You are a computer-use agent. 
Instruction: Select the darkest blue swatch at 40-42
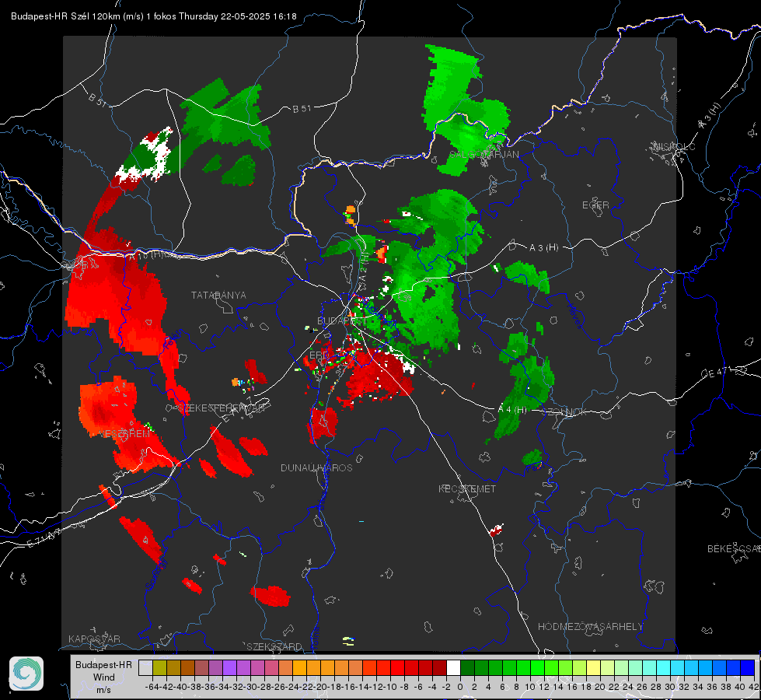748,667
